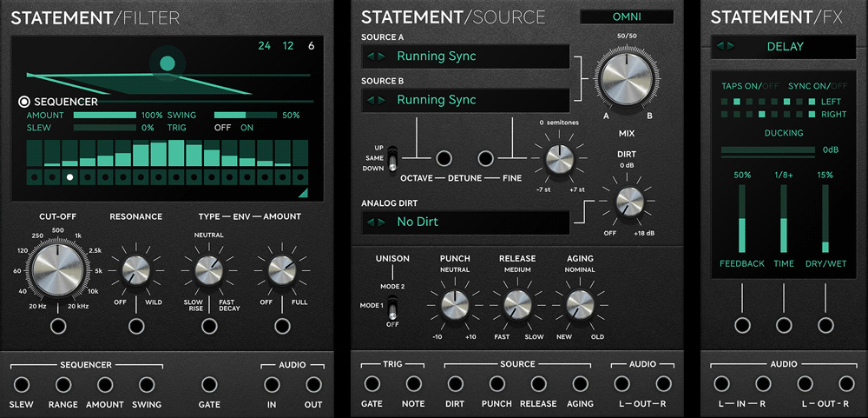This screenshot has width=868, height=418.
Task: Click the Source AGING CV jack
Action: 580,383
